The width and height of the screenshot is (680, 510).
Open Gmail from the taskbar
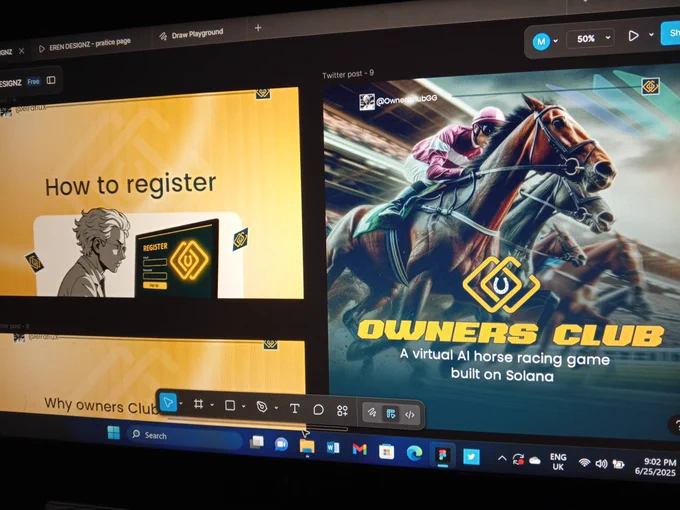click(x=360, y=449)
